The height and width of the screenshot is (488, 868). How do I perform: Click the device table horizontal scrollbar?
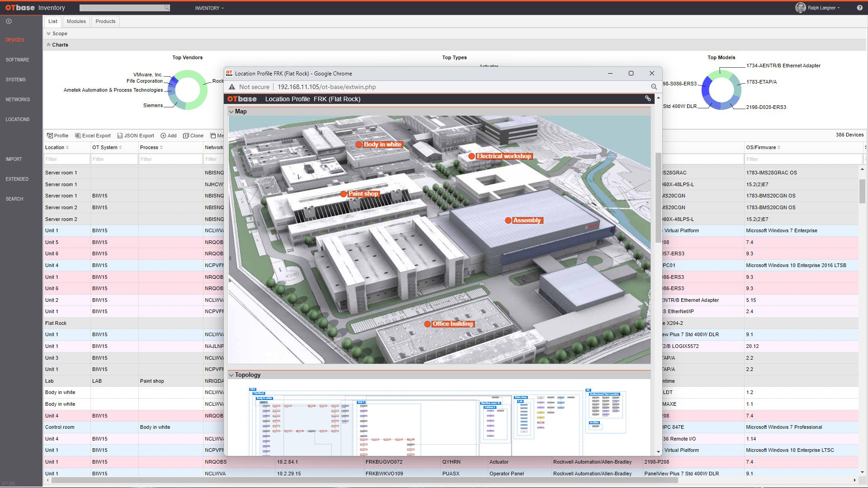point(365,480)
